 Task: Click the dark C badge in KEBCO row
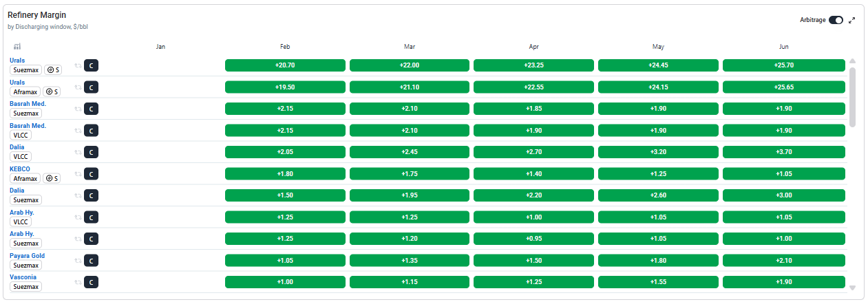(92, 174)
